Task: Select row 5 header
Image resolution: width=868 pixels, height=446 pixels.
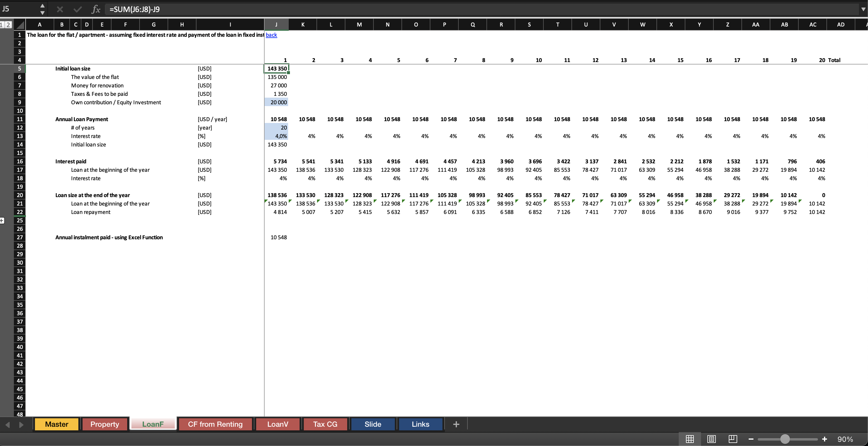Action: [x=20, y=68]
